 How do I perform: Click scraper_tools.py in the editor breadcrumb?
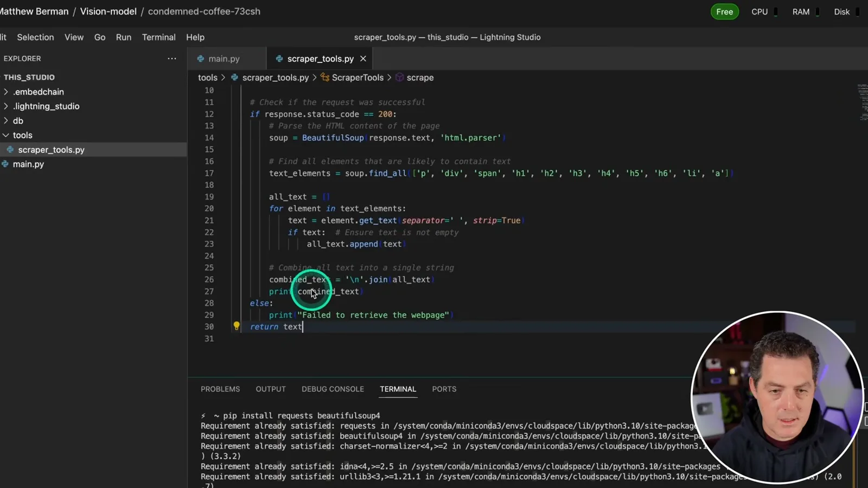point(276,78)
